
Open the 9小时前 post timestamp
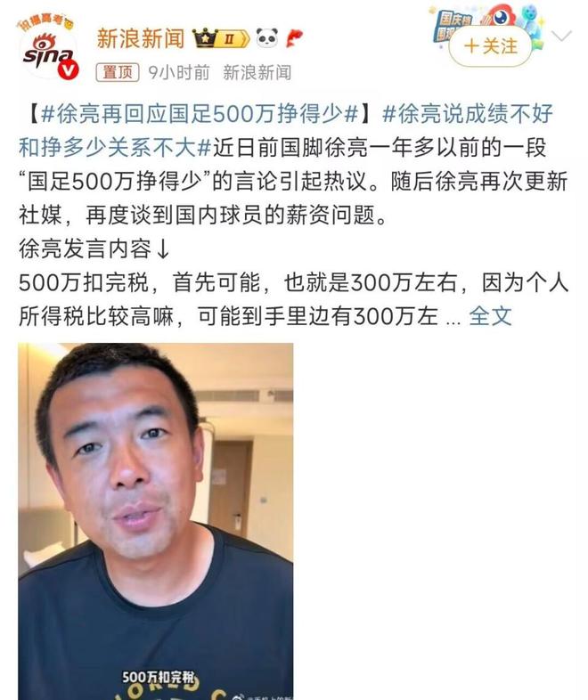pos(179,72)
